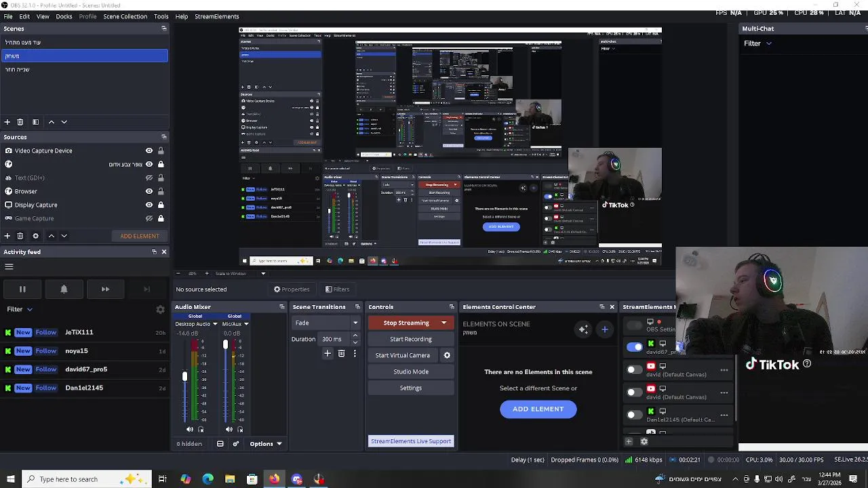Open Stop Streaming arrow dropdown

click(444, 323)
